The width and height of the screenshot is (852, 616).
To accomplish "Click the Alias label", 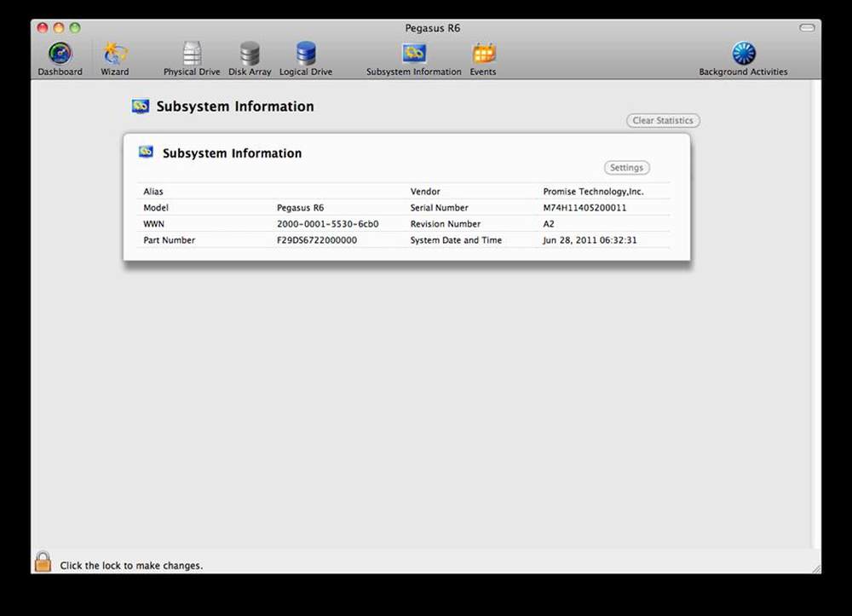I will tap(153, 191).
